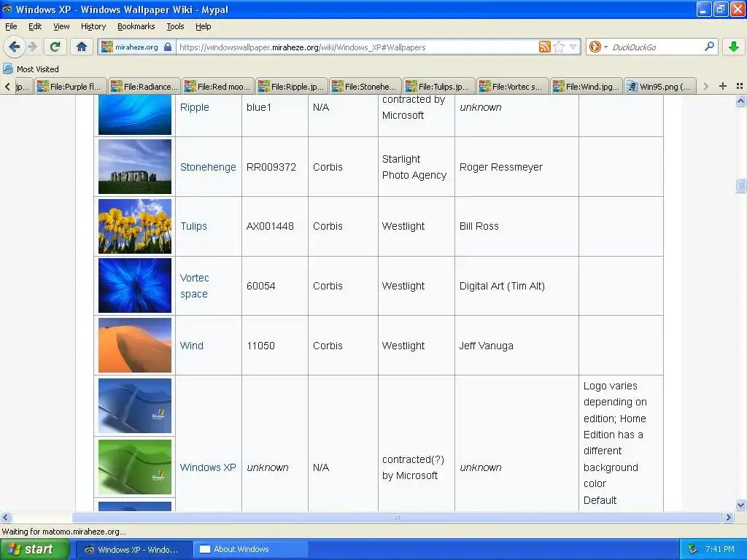Click the green Windows XP thumbnail
Screen dimensions: 747x560
135,467
